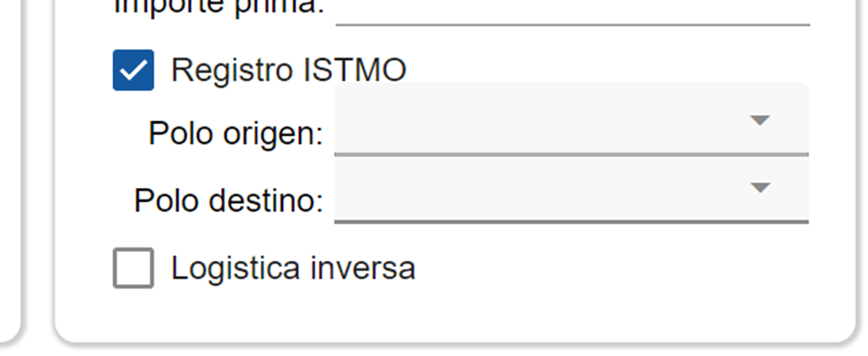
Task: Enable the Logistica inversa checkbox
Action: pos(134,269)
